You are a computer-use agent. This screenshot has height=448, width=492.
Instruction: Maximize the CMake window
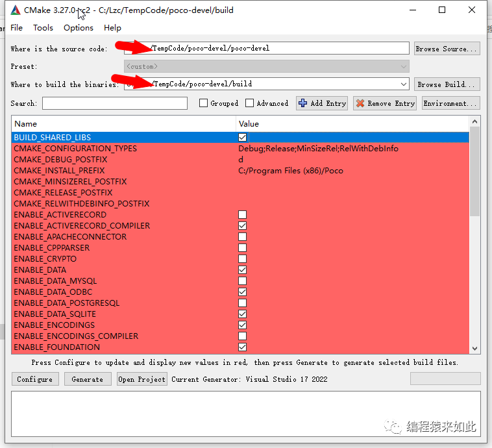click(x=442, y=10)
